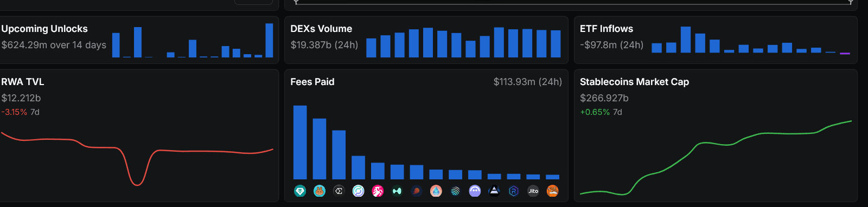This screenshot has width=868, height=207.
Task: Click the $113.93m (24h) fees value
Action: click(x=528, y=82)
